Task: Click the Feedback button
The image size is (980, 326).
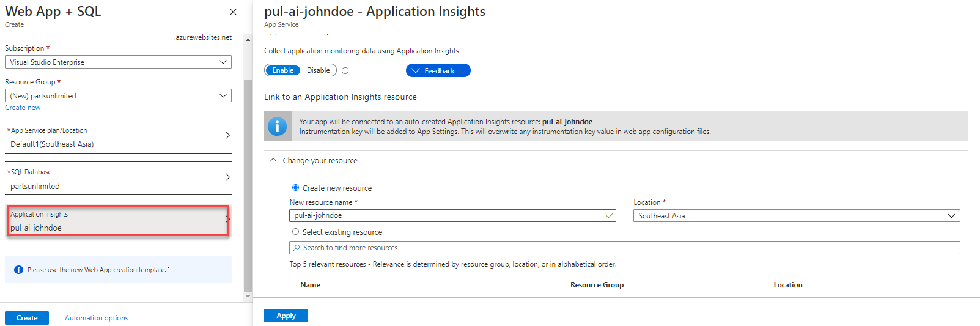Action: click(438, 70)
